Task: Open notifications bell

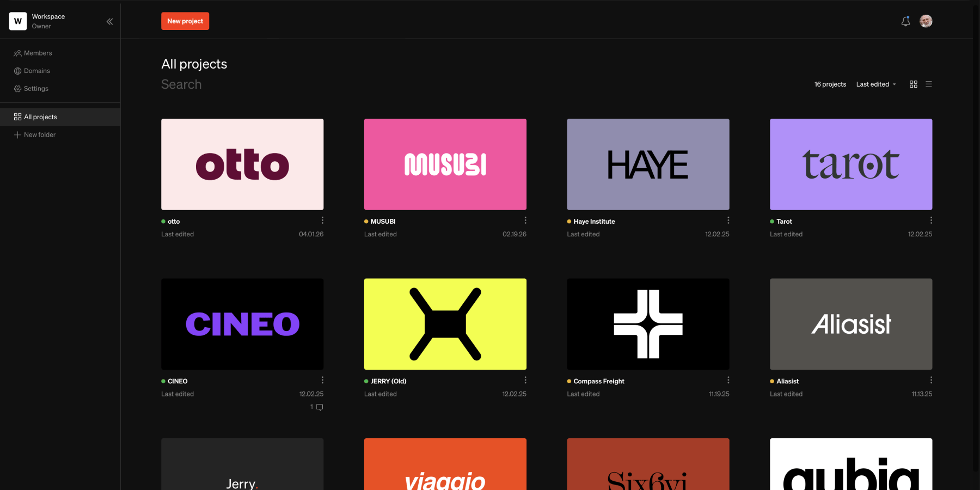Action: tap(905, 21)
